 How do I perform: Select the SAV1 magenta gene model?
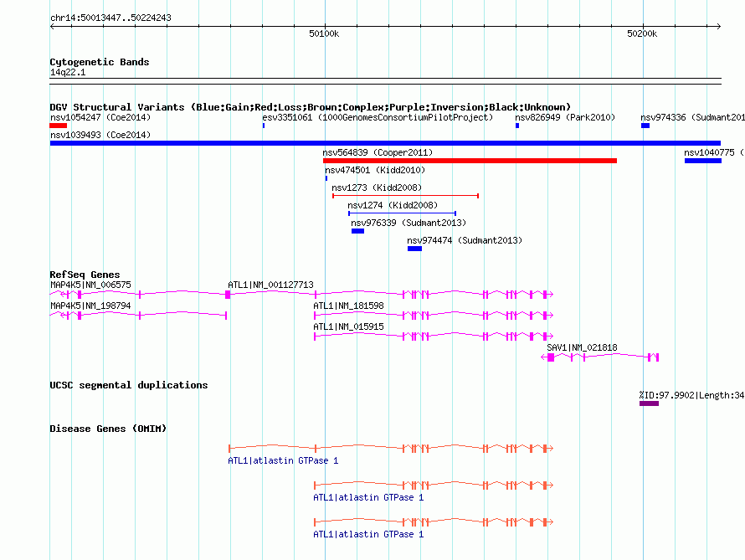tap(599, 357)
